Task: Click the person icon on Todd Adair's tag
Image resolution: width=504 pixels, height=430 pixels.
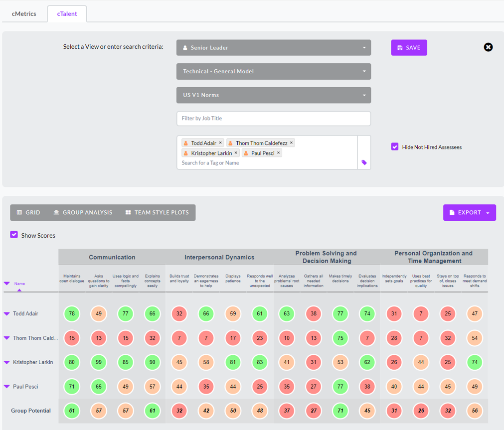Action: pos(185,143)
